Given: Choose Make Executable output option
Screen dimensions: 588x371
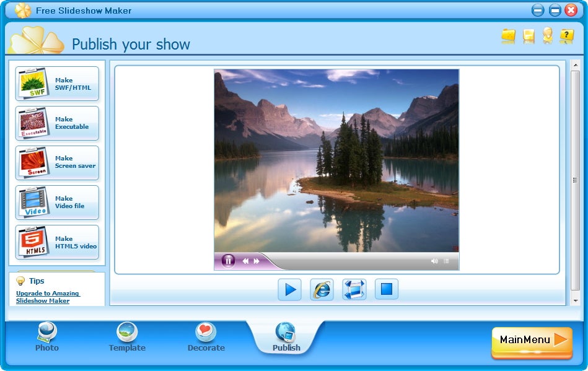Looking at the screenshot, I should 57,123.
